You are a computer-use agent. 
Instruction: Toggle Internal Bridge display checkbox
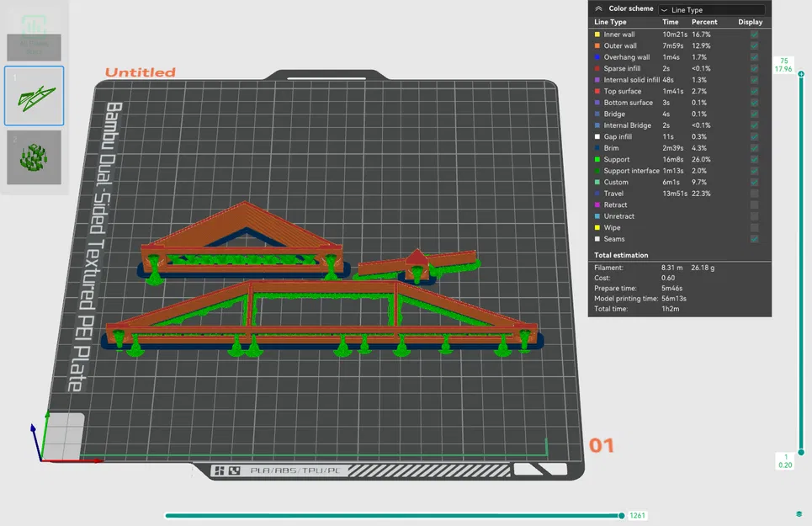755,125
